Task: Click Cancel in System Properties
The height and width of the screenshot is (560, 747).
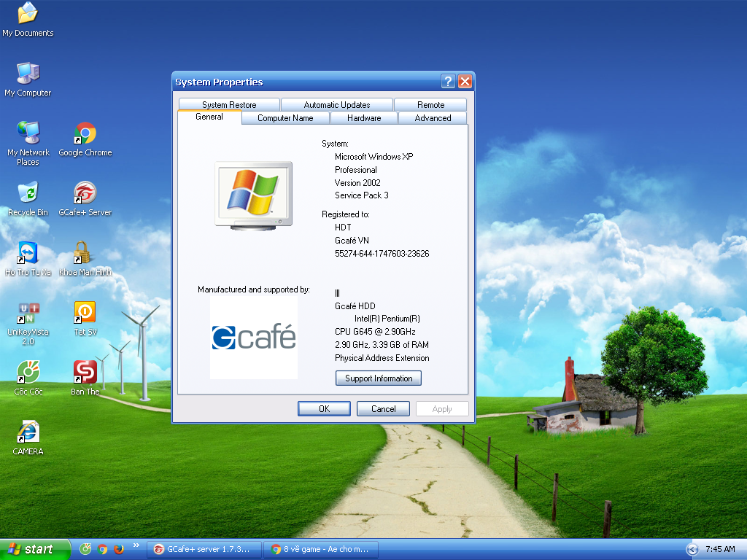Action: coord(383,408)
